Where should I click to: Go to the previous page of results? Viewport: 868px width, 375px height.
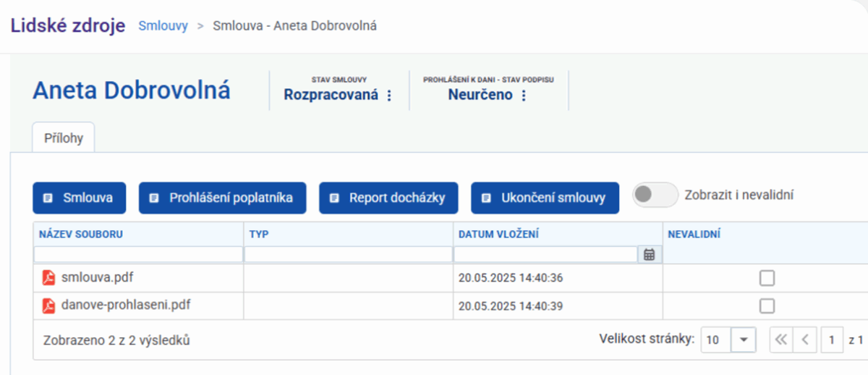pos(804,340)
